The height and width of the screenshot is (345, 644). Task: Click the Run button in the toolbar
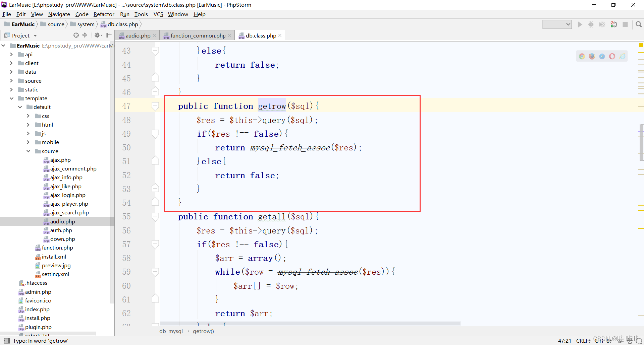tap(580, 24)
